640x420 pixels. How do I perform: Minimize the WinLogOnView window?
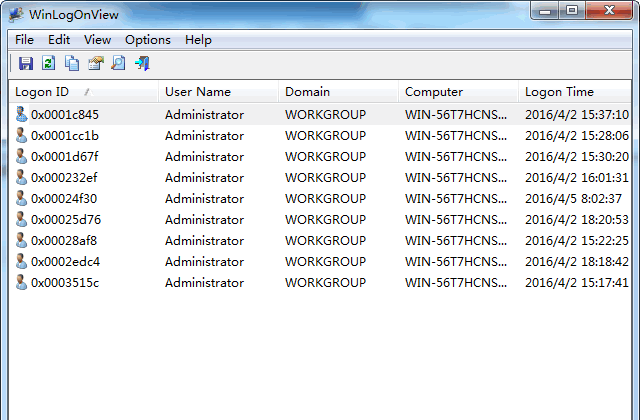point(545,11)
